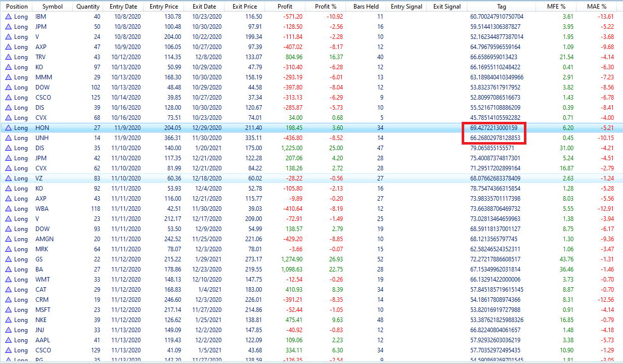
Task: Click the Long triangle icon in VZ row
Action: click(8, 178)
